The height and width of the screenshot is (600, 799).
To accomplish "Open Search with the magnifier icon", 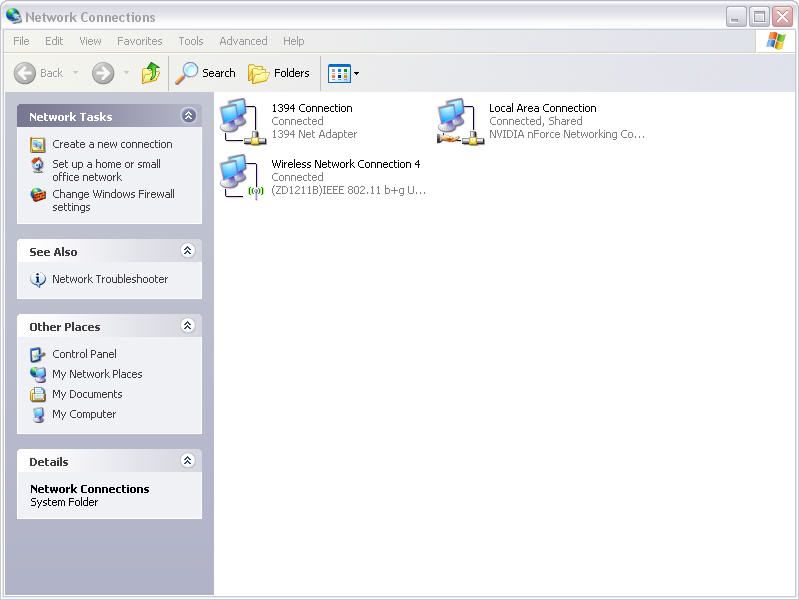I will click(187, 73).
